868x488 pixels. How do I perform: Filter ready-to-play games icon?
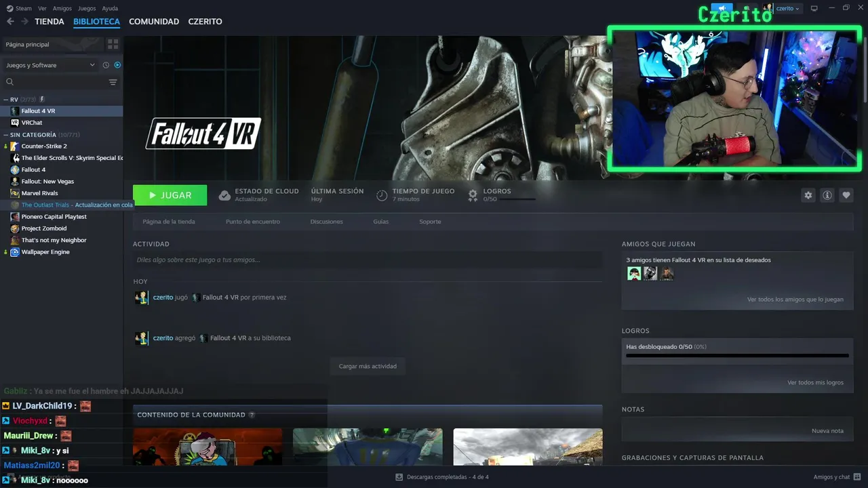point(117,65)
